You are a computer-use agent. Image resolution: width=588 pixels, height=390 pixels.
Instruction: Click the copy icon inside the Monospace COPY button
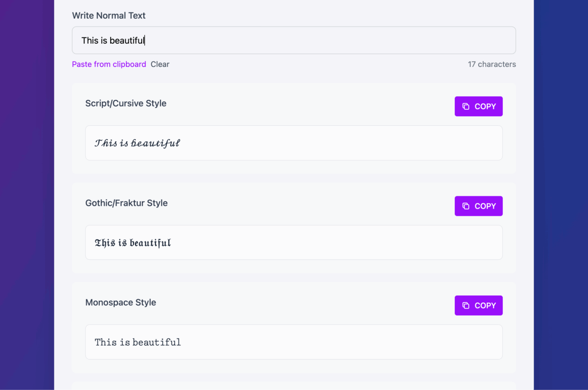466,305
